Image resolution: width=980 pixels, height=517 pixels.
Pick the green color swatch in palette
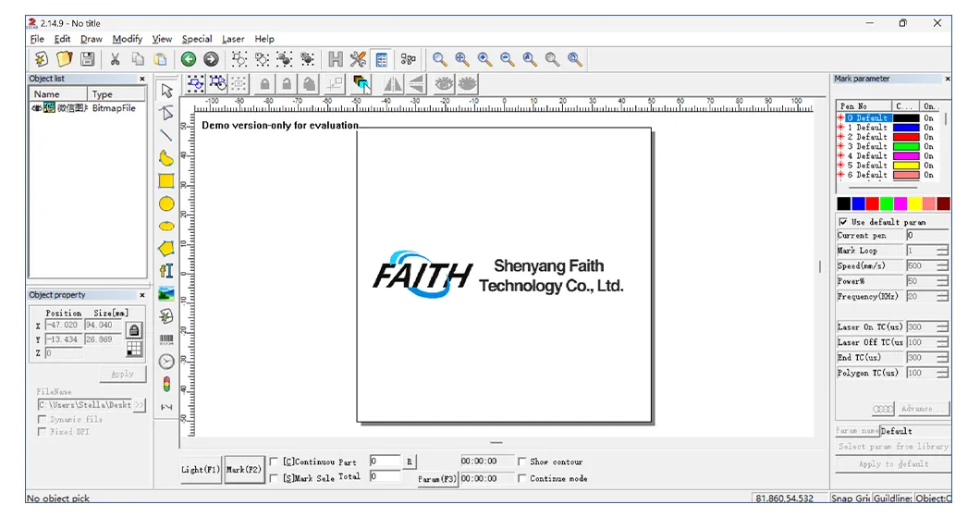pyautogui.click(x=887, y=203)
